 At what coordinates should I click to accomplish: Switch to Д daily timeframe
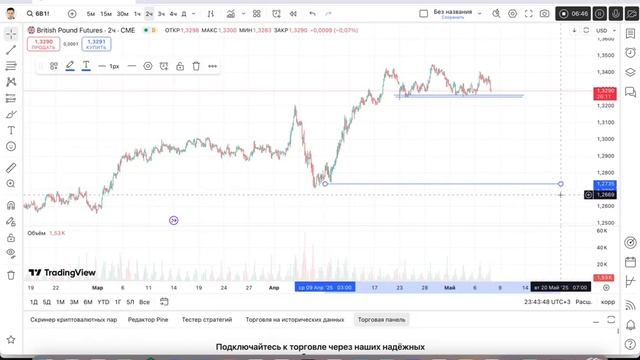(x=184, y=14)
